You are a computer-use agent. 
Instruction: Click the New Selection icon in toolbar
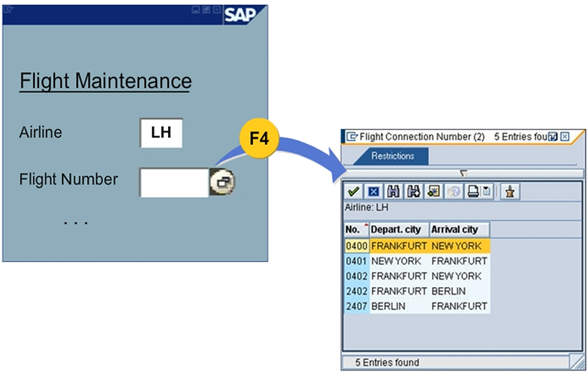click(434, 192)
